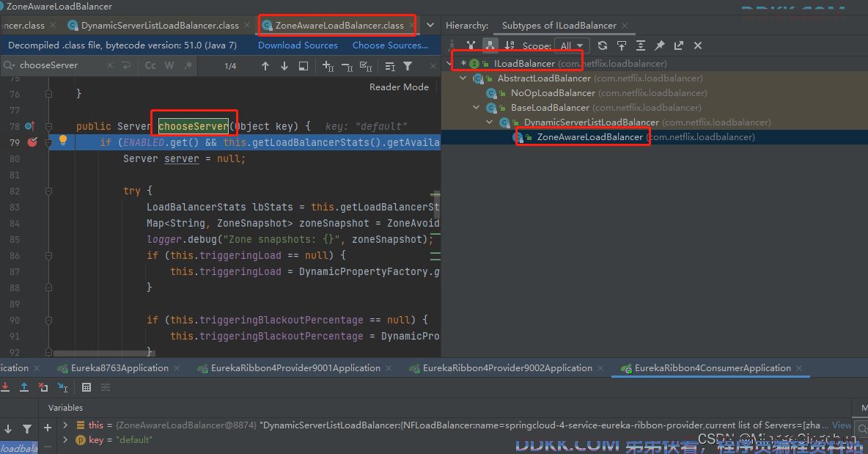Jump to the next search occurrence
This screenshot has height=454, width=868.
tap(284, 66)
